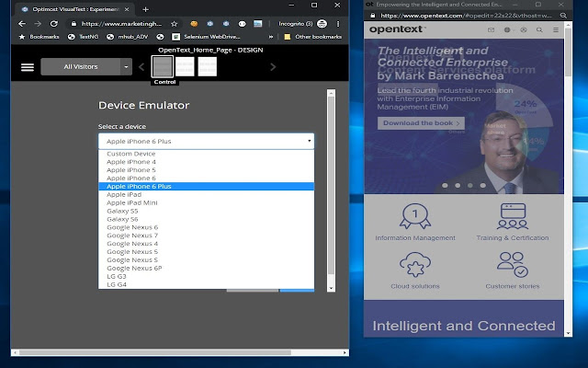This screenshot has width=588, height=368.
Task: Show next variant with right chevron
Action: 273,67
